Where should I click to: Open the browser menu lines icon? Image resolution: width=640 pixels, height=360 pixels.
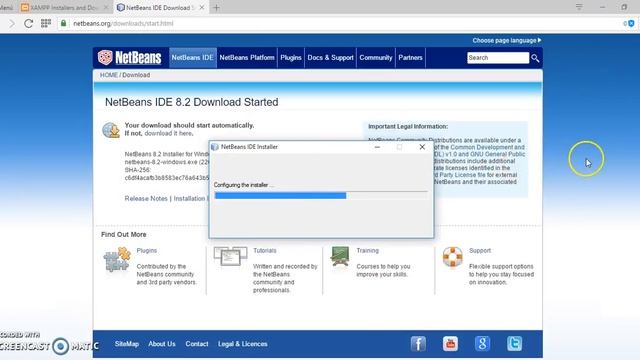[579, 7]
